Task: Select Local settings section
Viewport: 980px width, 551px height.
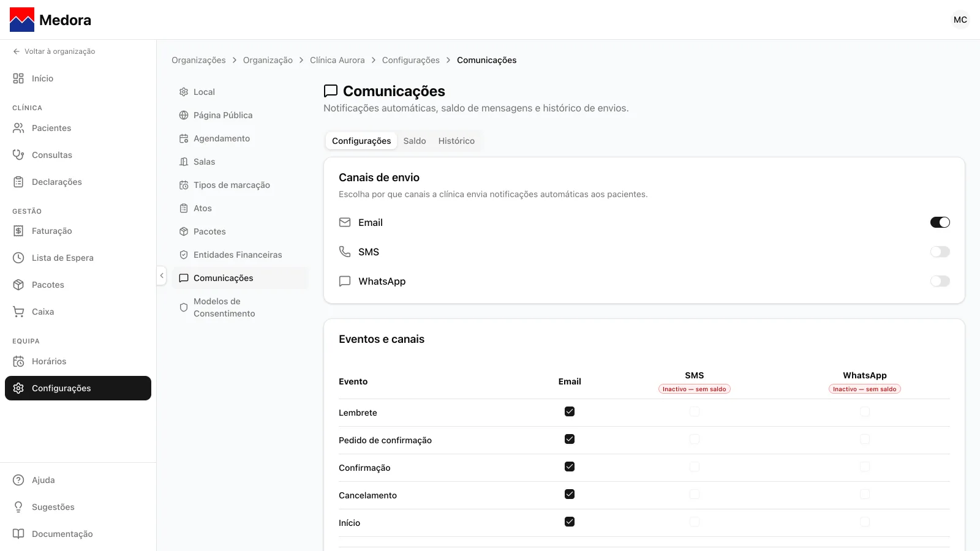Action: (240, 92)
